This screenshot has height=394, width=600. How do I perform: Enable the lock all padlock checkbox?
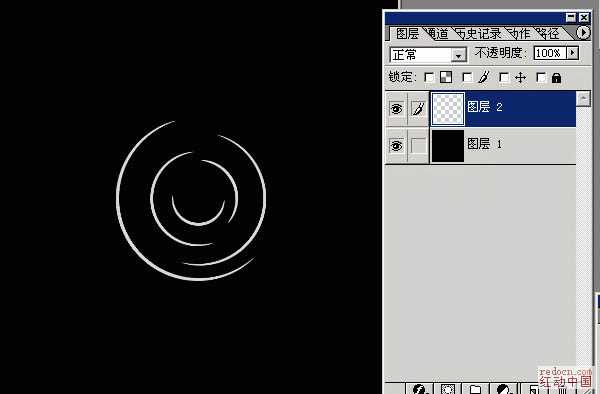tap(541, 78)
